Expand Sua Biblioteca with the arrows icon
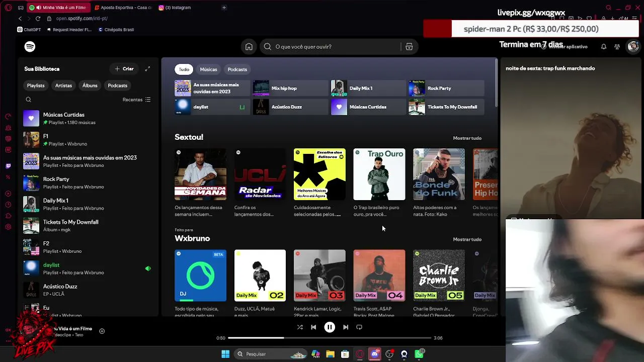Screen dimensions: 644x362 point(147,69)
